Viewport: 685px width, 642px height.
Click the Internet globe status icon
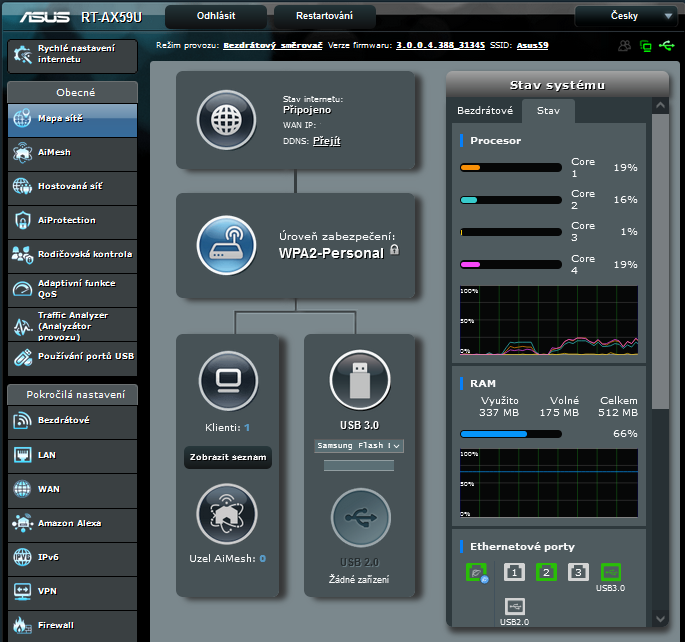click(227, 120)
